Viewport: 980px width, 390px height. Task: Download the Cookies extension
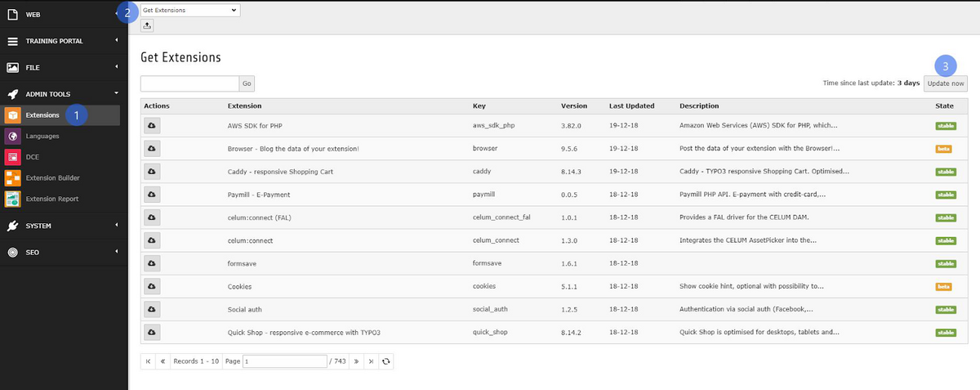pyautogui.click(x=152, y=286)
